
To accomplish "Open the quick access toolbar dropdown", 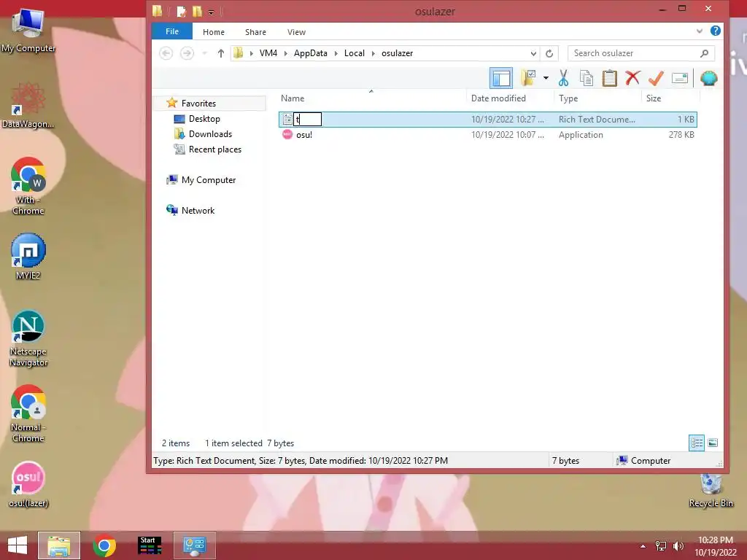I will click(x=211, y=12).
